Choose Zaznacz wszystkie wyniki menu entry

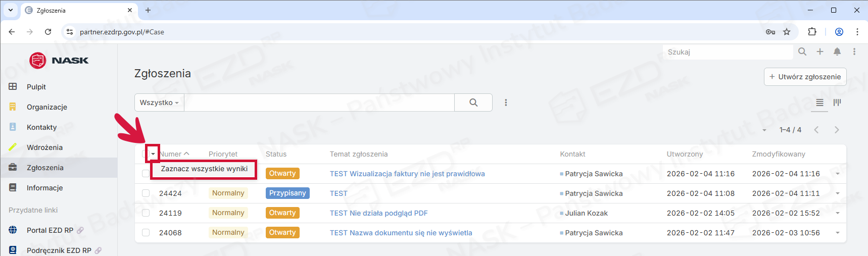pyautogui.click(x=204, y=169)
